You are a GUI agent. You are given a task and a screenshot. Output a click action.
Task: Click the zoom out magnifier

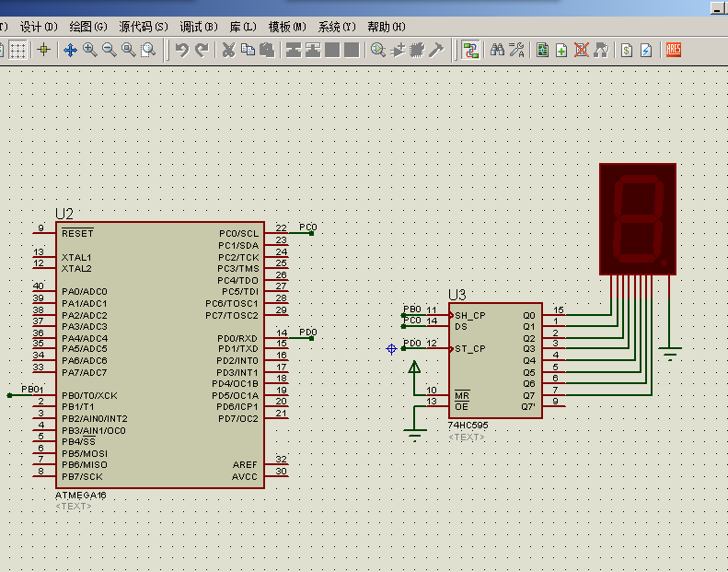tap(109, 50)
